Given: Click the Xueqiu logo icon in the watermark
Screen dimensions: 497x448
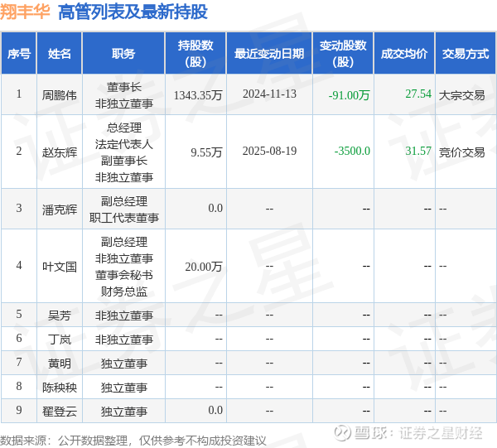Looking at the screenshot, I should (343, 433).
